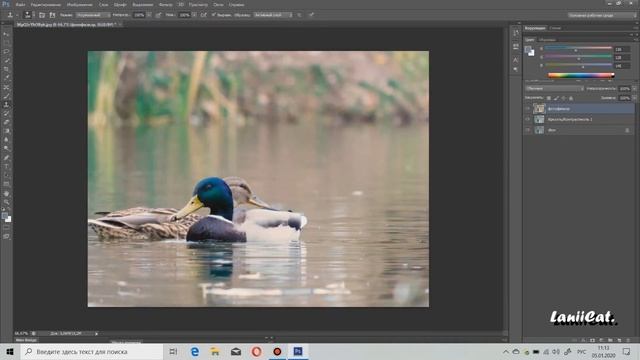
Task: Select the Eraser tool
Action: (x=6, y=122)
